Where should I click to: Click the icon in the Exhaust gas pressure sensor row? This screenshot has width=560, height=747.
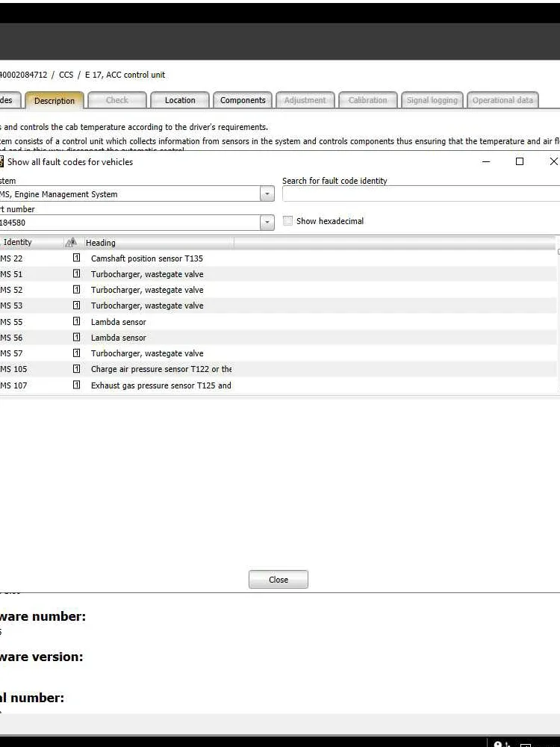(76, 385)
